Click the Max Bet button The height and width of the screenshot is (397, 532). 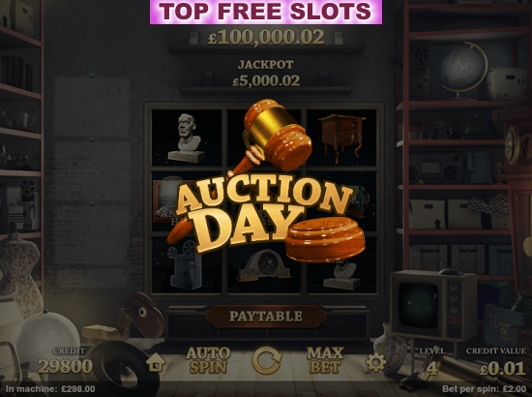point(325,360)
